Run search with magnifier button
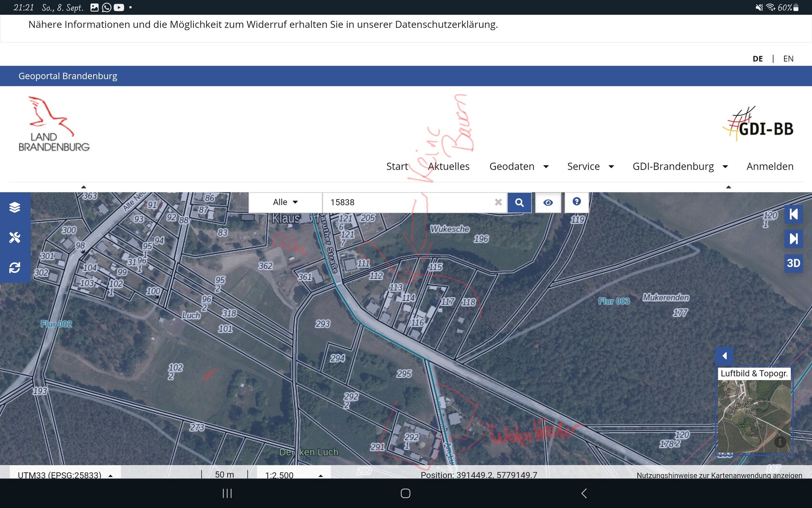 click(519, 202)
